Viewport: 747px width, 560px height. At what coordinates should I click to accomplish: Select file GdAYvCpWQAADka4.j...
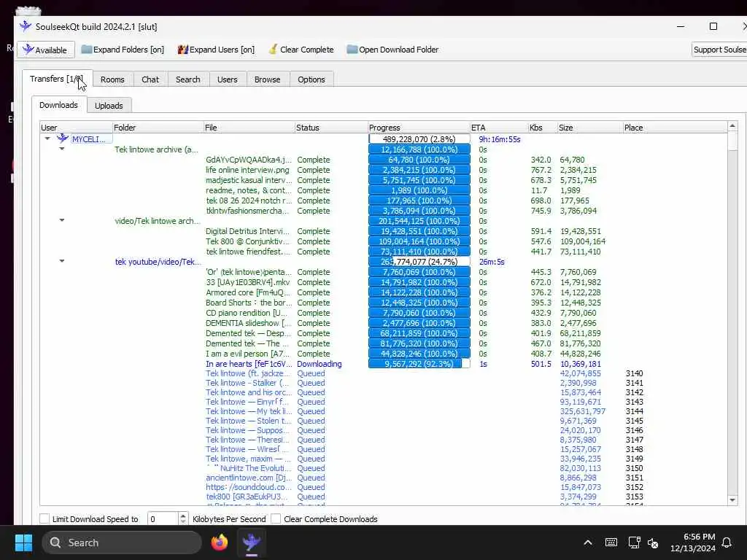coord(248,160)
